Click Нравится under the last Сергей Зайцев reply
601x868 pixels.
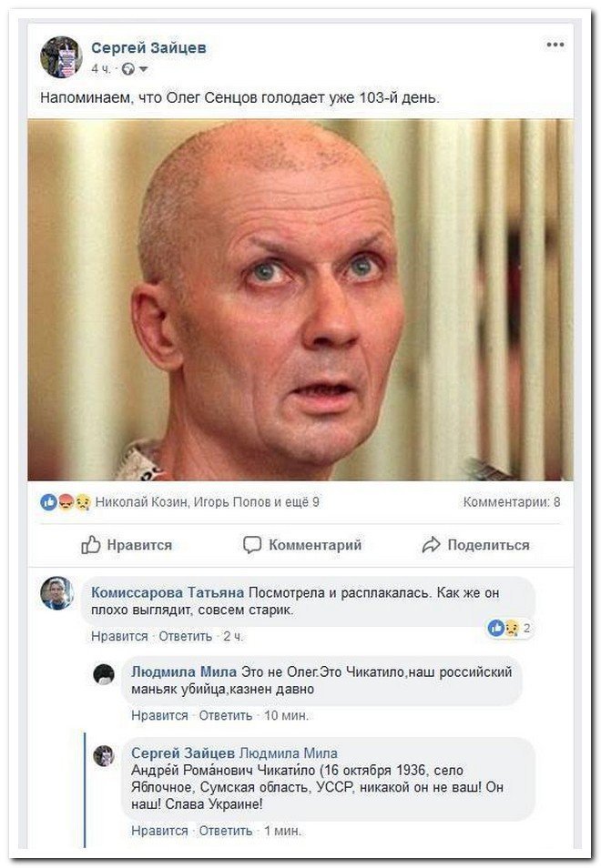pos(159,831)
